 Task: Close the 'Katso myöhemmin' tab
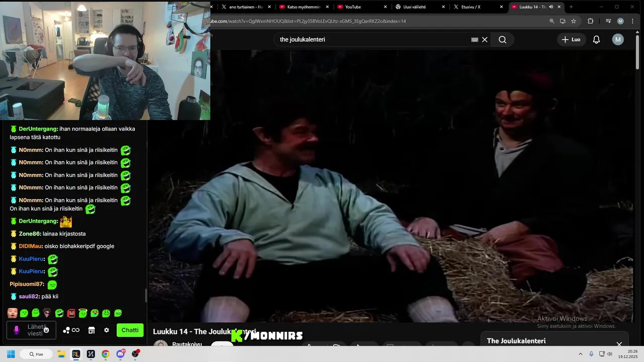coord(328,7)
